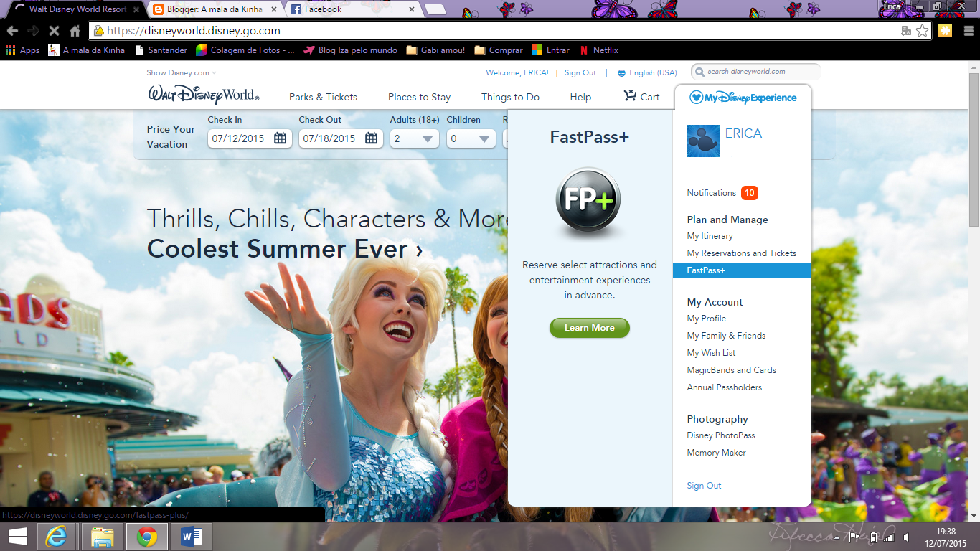
Task: Click Sign Out at the panel bottom
Action: pos(704,486)
